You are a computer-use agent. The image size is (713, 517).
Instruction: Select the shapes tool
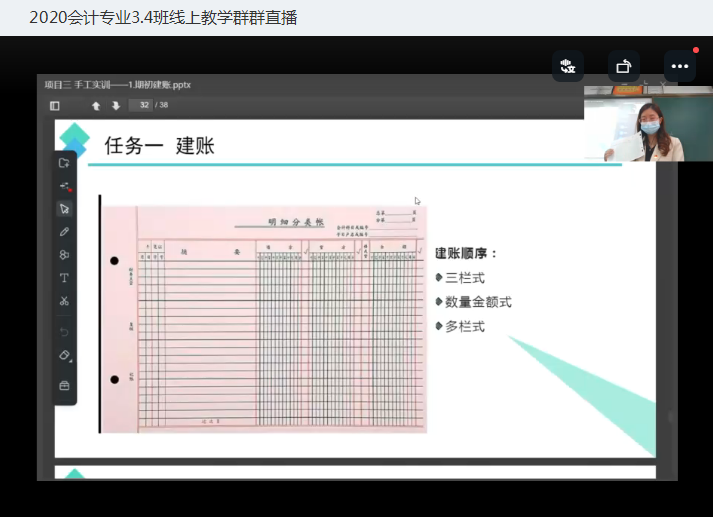[x=64, y=255]
